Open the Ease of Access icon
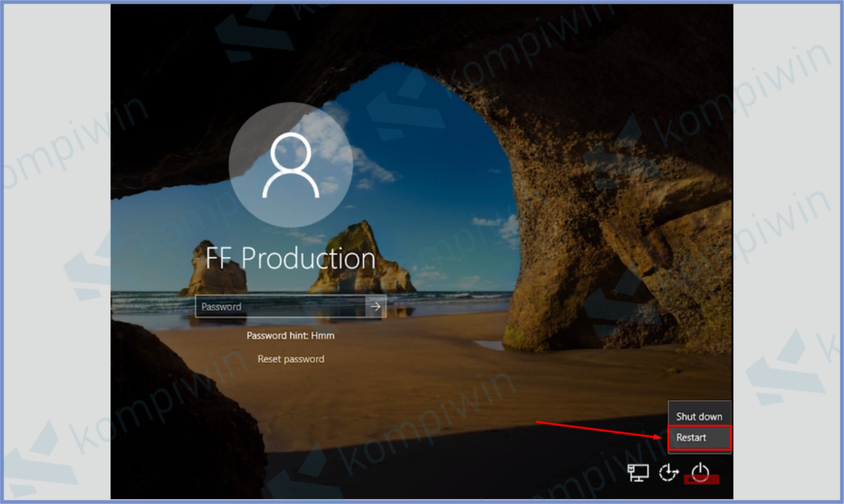This screenshot has width=844, height=504. 668,472
